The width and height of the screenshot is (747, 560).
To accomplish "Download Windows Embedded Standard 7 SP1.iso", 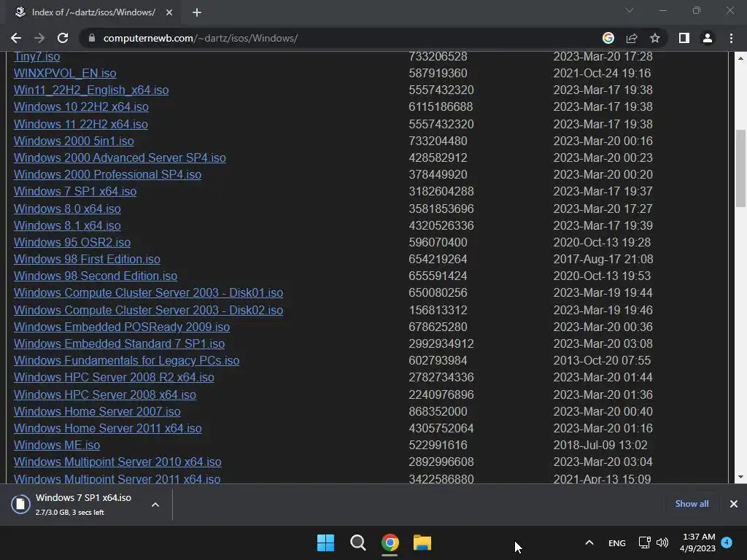I will [x=119, y=344].
